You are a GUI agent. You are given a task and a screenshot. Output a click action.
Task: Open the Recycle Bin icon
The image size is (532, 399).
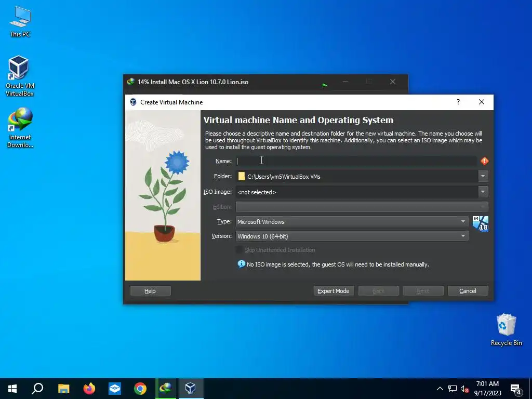[506, 330]
